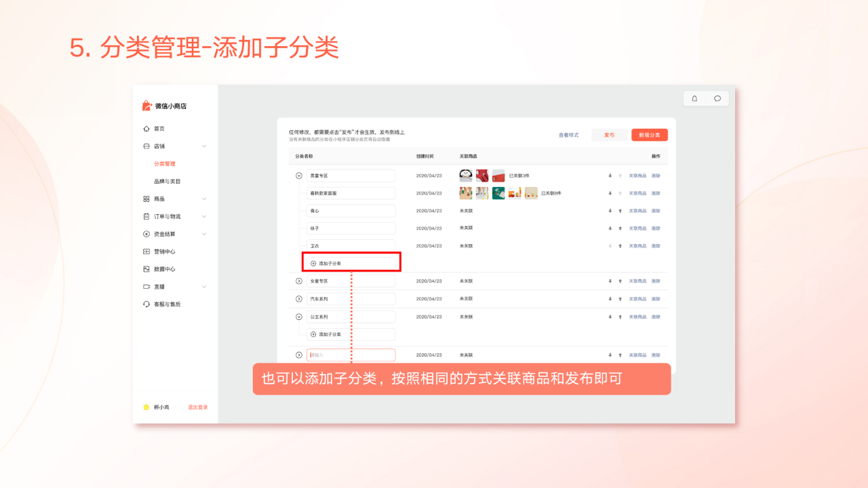Click 退出登录 link

[x=198, y=407]
